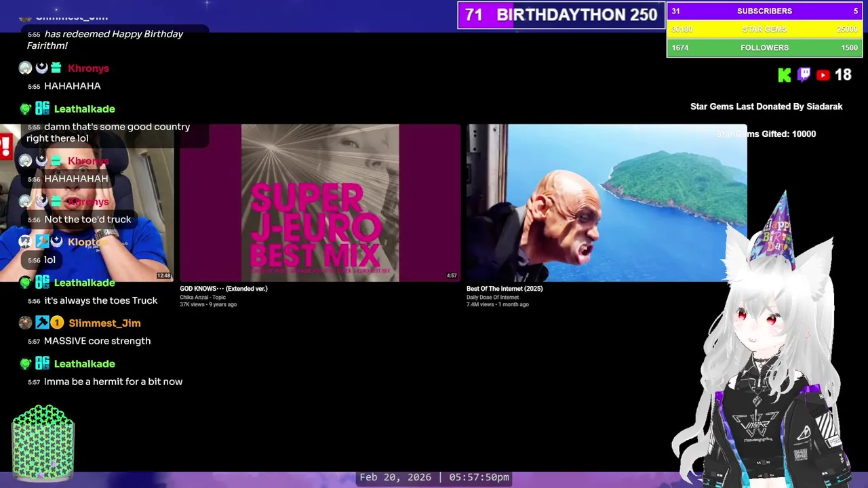
Task: Click the 'MASSIVE core strength' chat message
Action: tap(97, 341)
